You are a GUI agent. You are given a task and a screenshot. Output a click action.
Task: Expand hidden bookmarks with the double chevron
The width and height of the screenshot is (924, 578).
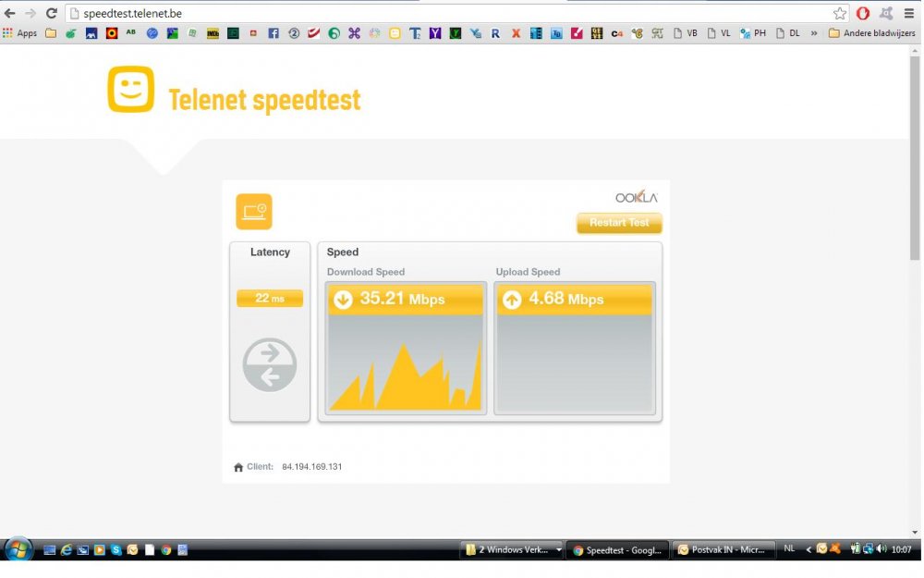click(x=814, y=33)
